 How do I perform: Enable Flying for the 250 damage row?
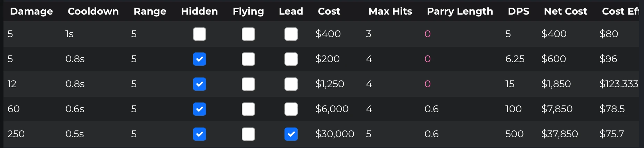pyautogui.click(x=248, y=134)
